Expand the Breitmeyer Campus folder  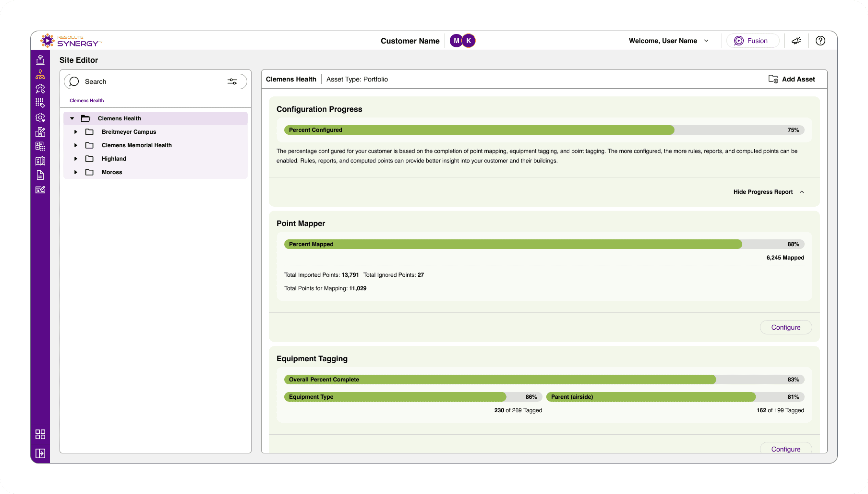[76, 132]
